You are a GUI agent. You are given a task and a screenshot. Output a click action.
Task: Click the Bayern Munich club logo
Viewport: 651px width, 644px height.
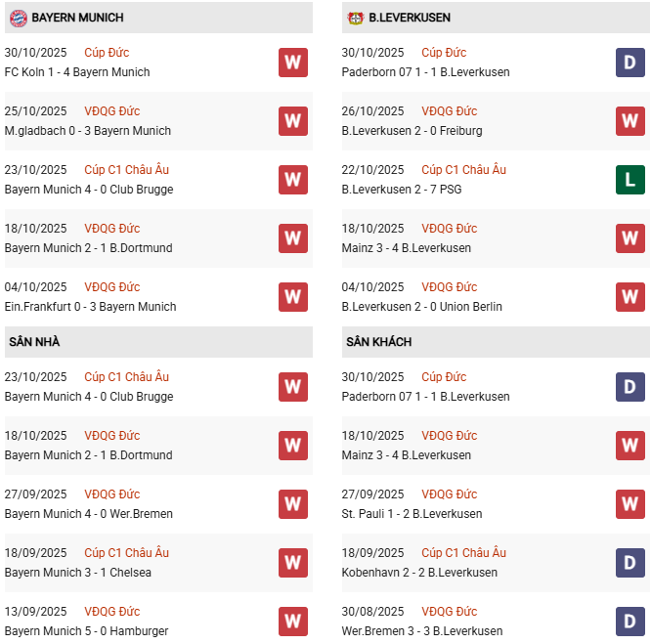click(18, 18)
